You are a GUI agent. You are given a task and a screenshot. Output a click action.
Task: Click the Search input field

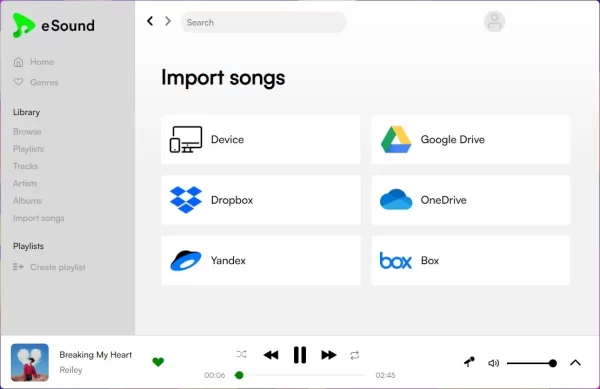coord(263,22)
